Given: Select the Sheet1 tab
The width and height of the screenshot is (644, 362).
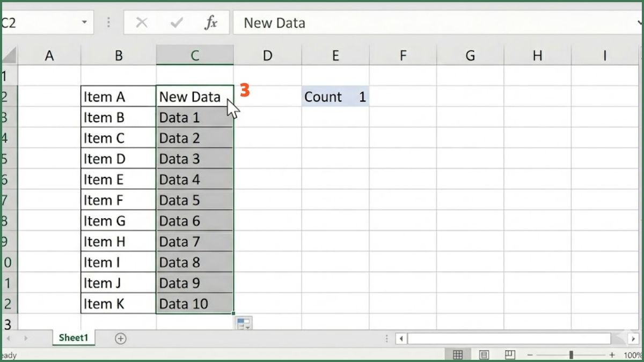Looking at the screenshot, I should tap(73, 338).
